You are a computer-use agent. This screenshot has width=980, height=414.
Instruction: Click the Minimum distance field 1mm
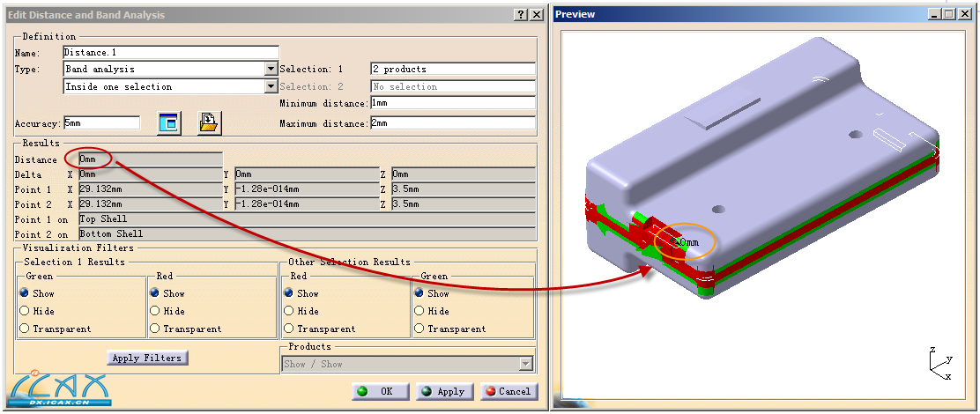click(453, 103)
